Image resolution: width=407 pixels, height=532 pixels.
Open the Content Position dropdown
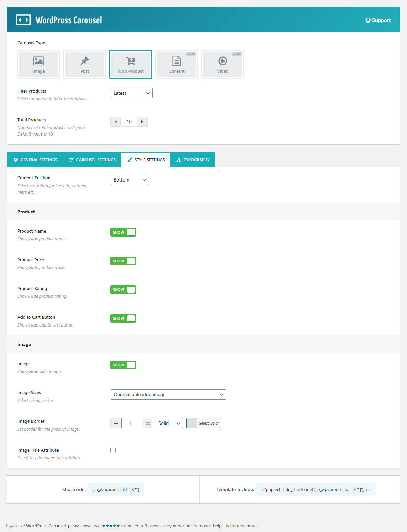click(x=130, y=180)
